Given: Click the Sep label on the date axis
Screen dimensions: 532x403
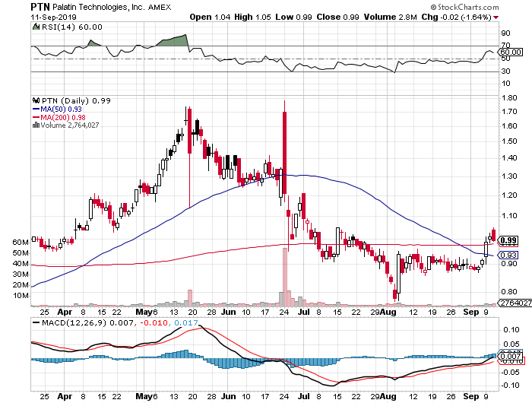Looking at the screenshot, I should (x=472, y=313).
